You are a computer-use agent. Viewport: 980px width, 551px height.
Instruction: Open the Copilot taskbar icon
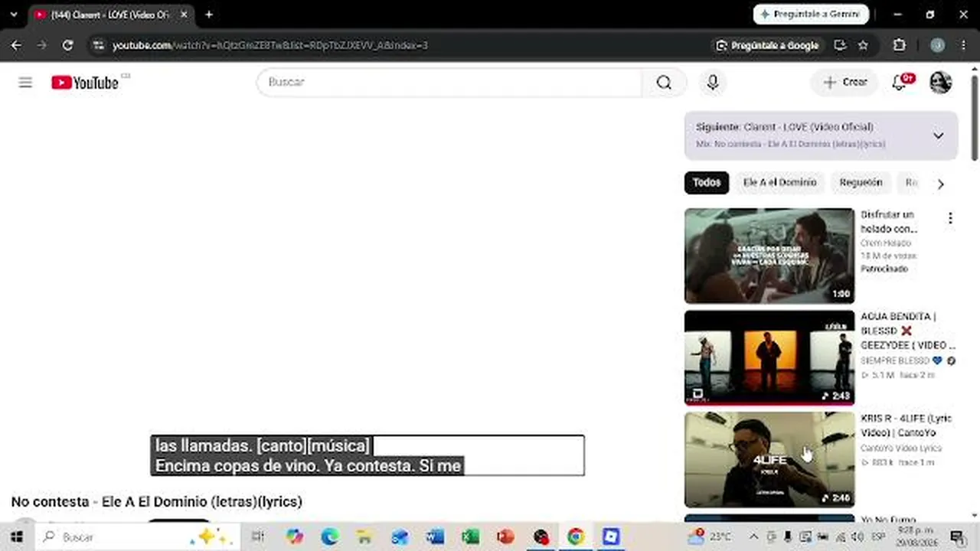[x=295, y=537]
